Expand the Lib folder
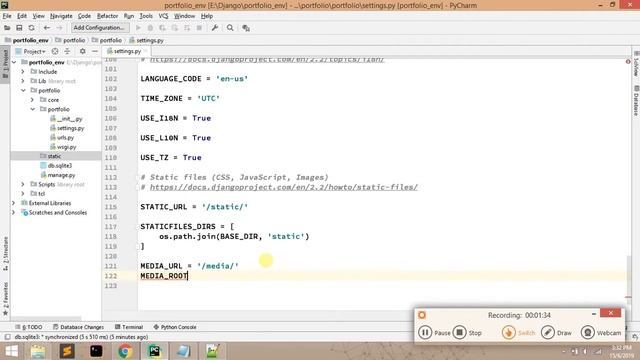This screenshot has height=360, width=640. coord(23,81)
